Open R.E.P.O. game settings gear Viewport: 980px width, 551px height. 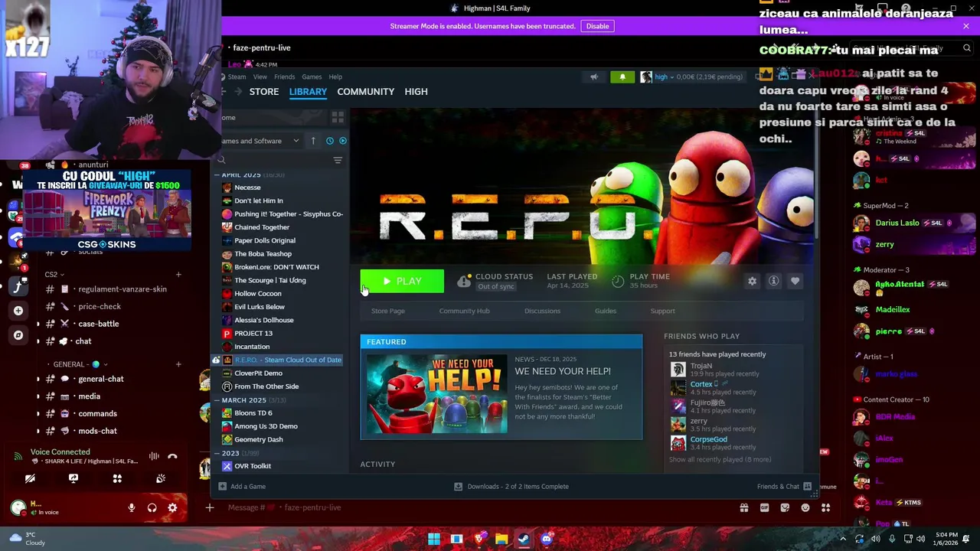coord(752,281)
